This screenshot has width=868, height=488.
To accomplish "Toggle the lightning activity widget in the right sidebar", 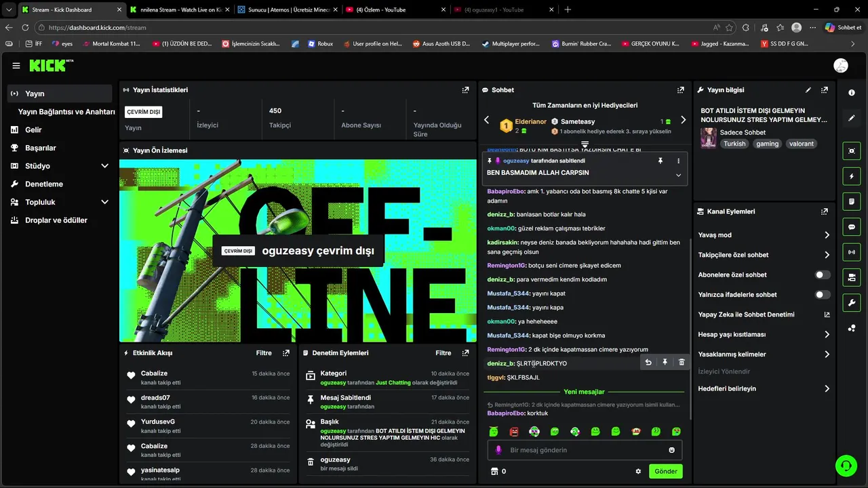I will [x=852, y=176].
